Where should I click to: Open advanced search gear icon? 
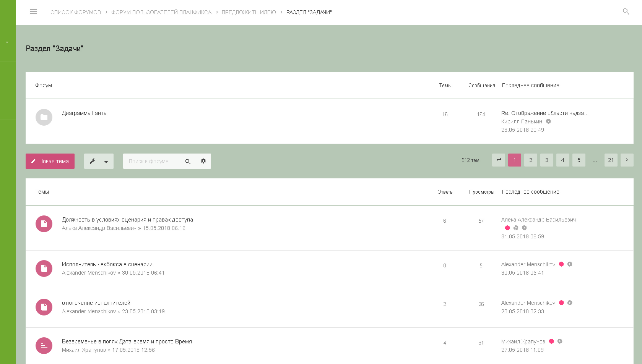point(203,161)
